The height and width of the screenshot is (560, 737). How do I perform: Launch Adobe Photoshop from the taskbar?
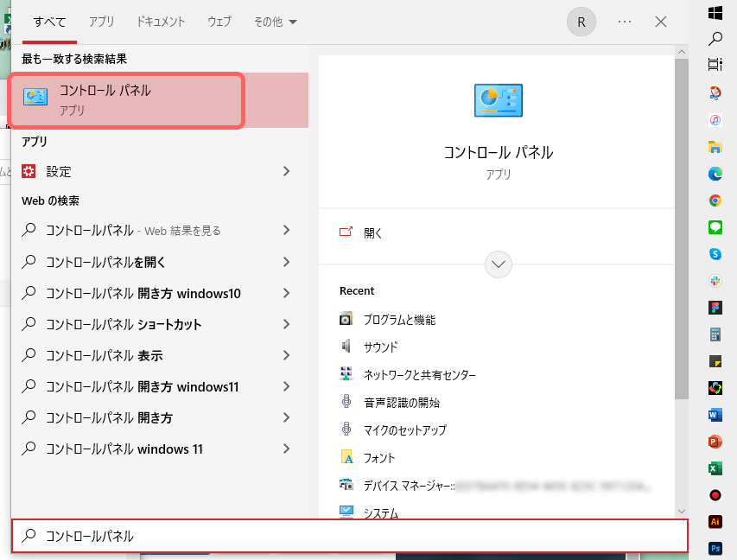tap(715, 549)
